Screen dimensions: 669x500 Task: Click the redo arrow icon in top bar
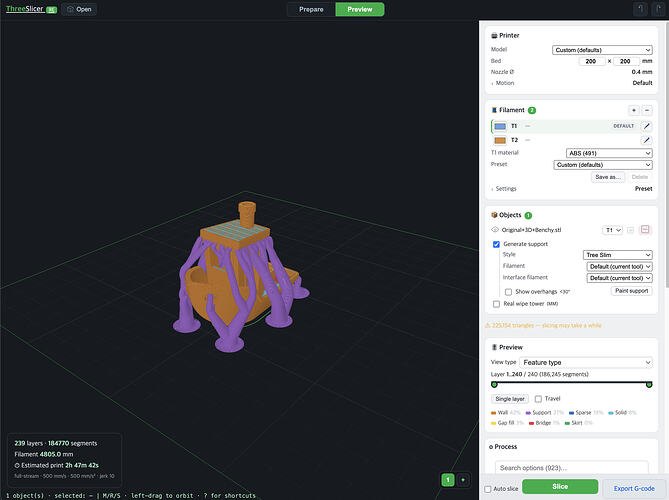pos(658,9)
